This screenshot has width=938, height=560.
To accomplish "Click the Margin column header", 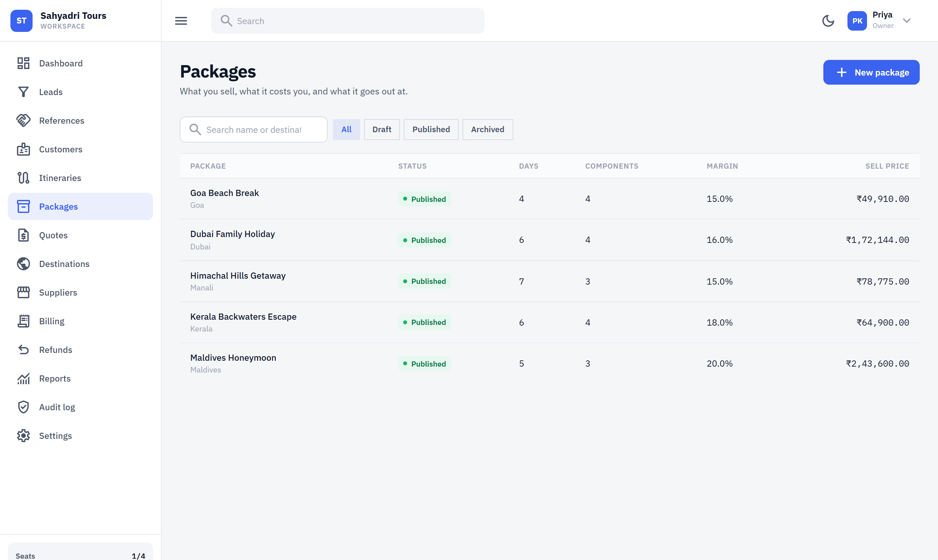I will click(722, 166).
